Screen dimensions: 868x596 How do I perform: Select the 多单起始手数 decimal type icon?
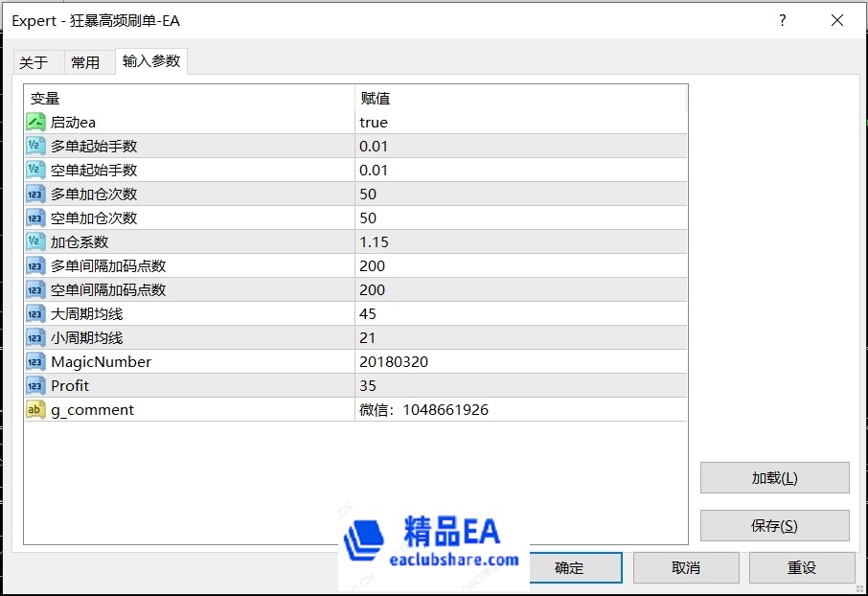coord(33,146)
